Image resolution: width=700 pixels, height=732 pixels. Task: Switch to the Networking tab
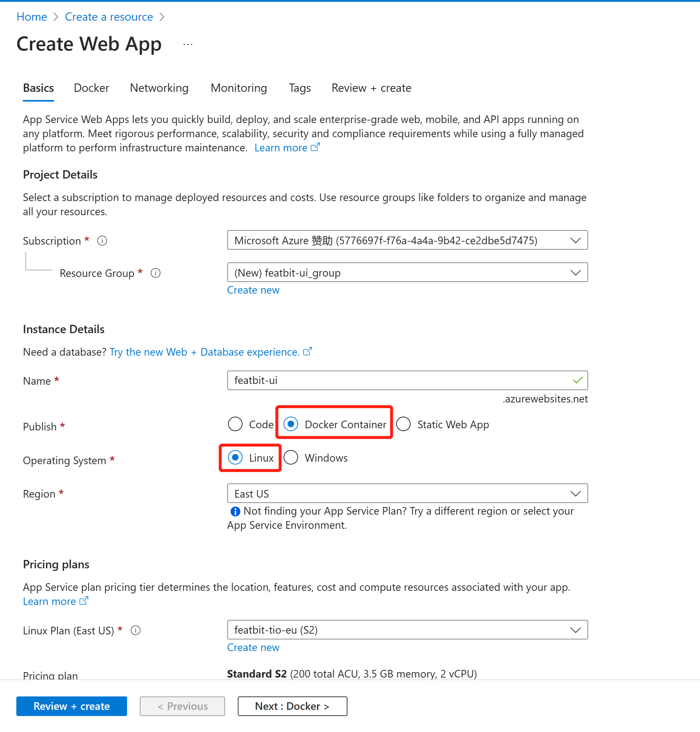(x=159, y=88)
